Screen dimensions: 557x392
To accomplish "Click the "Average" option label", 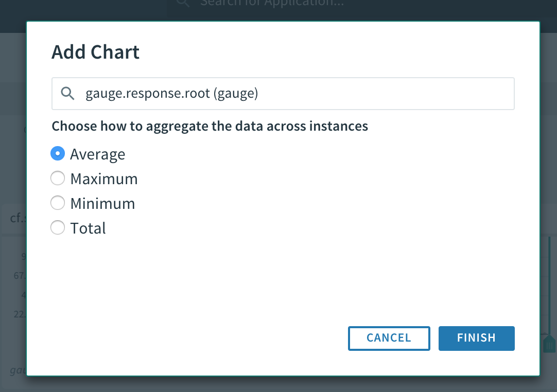I will point(98,154).
